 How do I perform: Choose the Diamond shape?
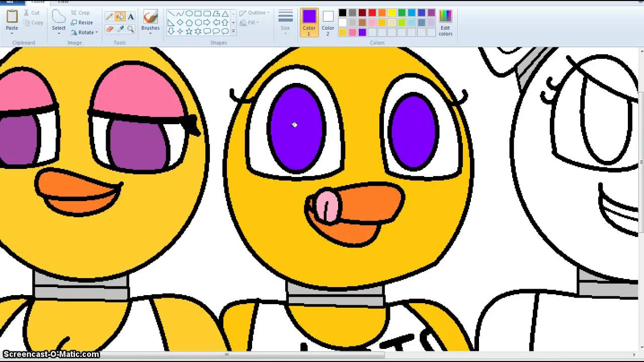click(180, 22)
